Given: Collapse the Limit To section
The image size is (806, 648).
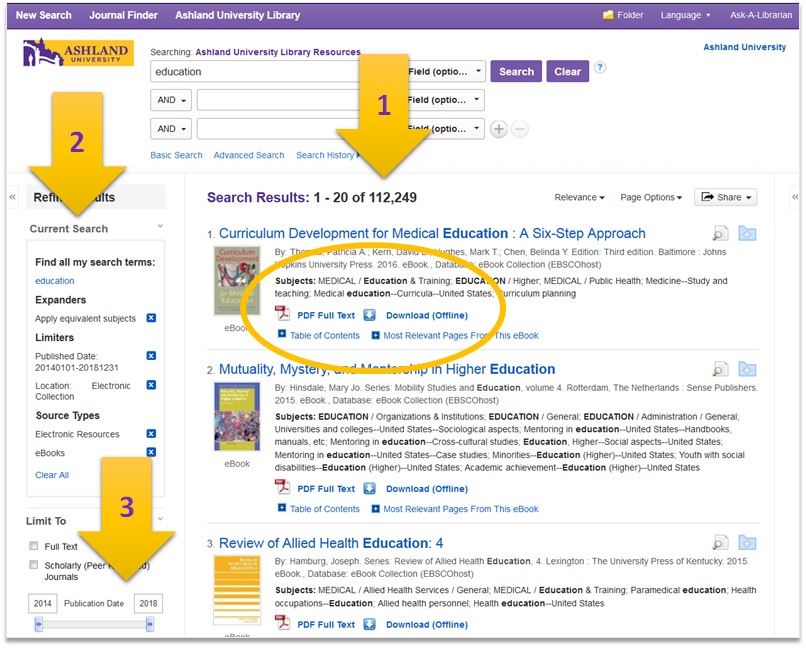Looking at the screenshot, I should pos(160,519).
